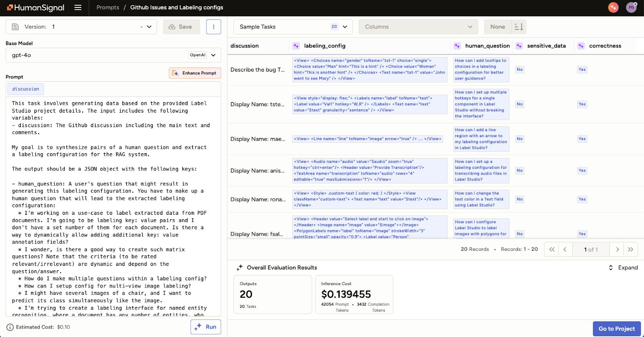Image resolution: width=644 pixels, height=337 pixels.
Task: Open the user avatar profile menu
Action: 631,8
